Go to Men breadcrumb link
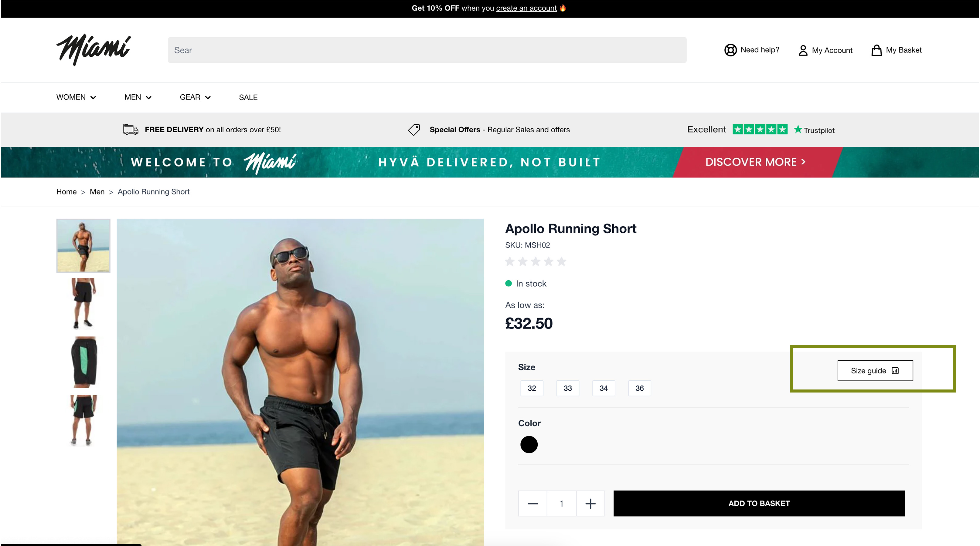Viewport: 980px width, 546px height. tap(97, 192)
